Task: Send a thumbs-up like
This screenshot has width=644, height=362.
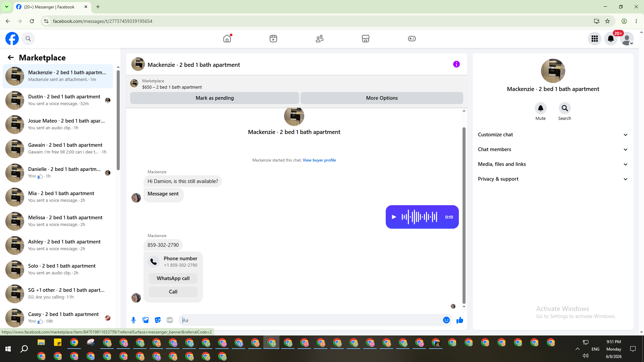Action: click(x=460, y=320)
